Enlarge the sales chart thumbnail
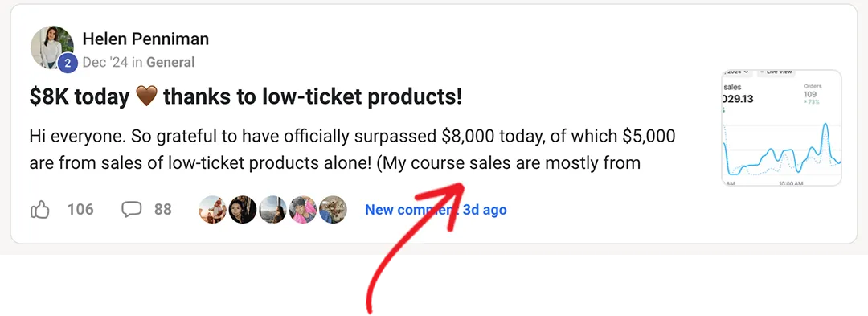This screenshot has width=868, height=316. click(782, 128)
